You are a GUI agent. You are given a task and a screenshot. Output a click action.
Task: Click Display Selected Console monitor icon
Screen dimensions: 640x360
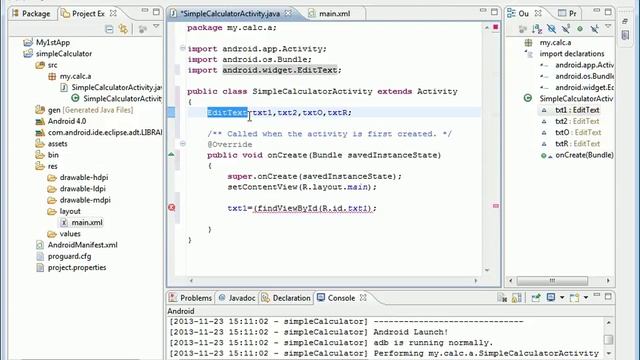551,298
